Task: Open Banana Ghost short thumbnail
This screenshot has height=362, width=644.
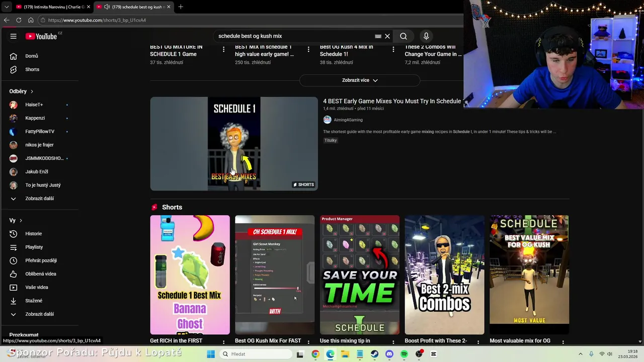Action: point(190,275)
